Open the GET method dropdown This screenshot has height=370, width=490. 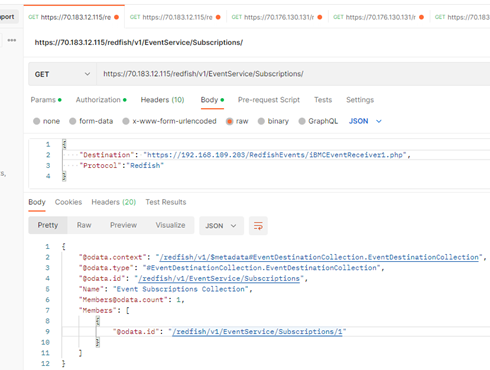pos(62,74)
